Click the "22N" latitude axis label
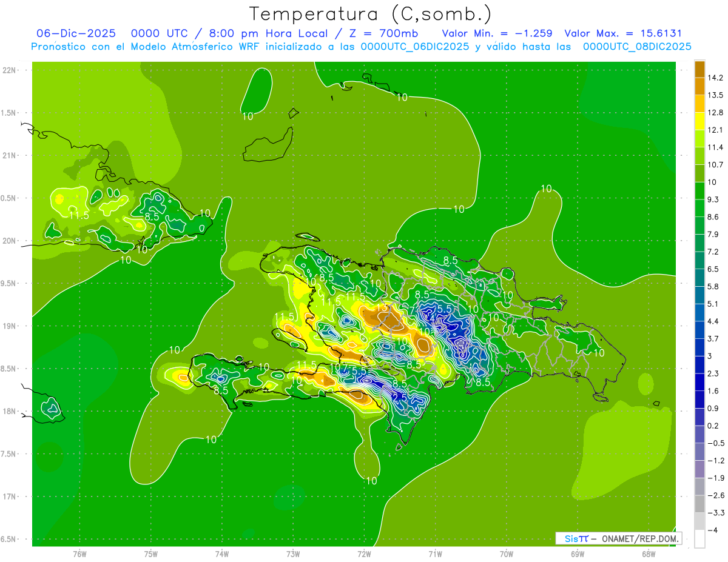 (x=10, y=70)
